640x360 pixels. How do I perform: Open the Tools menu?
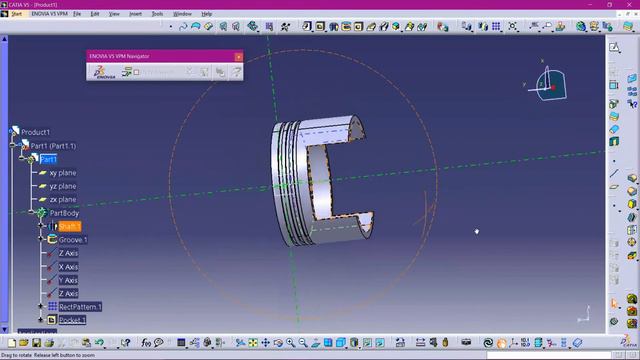coord(157,14)
